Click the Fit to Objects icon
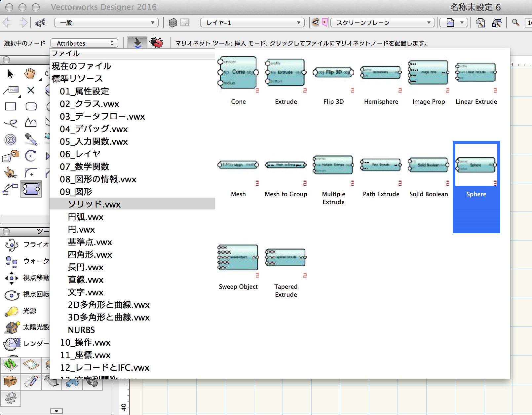Image resolution: width=532 pixels, height=415 pixels. click(497, 23)
